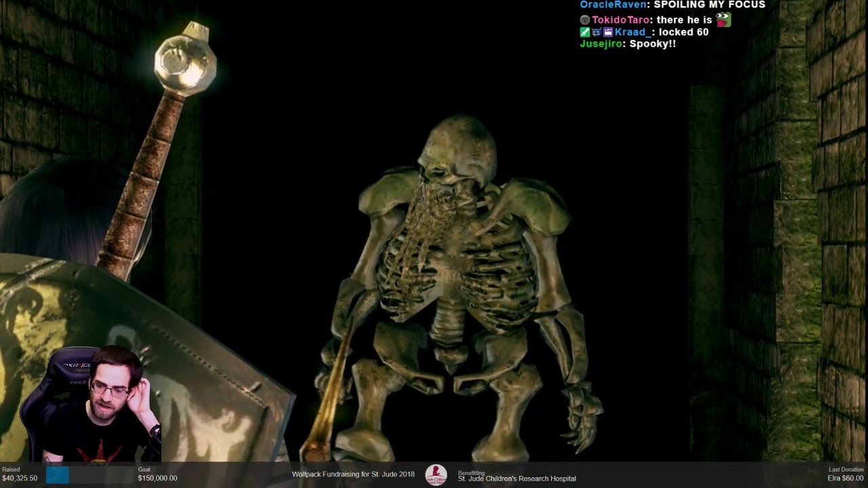
Task: Click username OracleRaven in chat
Action: coord(614,5)
